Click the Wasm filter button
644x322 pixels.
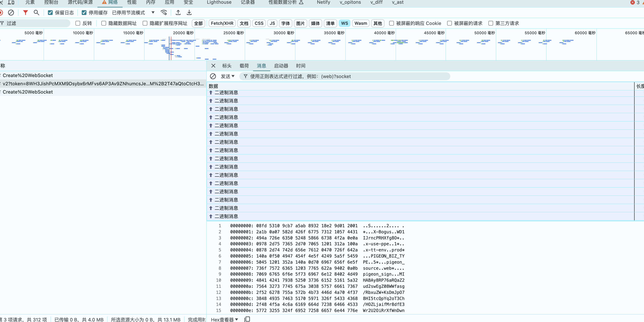pyautogui.click(x=361, y=23)
